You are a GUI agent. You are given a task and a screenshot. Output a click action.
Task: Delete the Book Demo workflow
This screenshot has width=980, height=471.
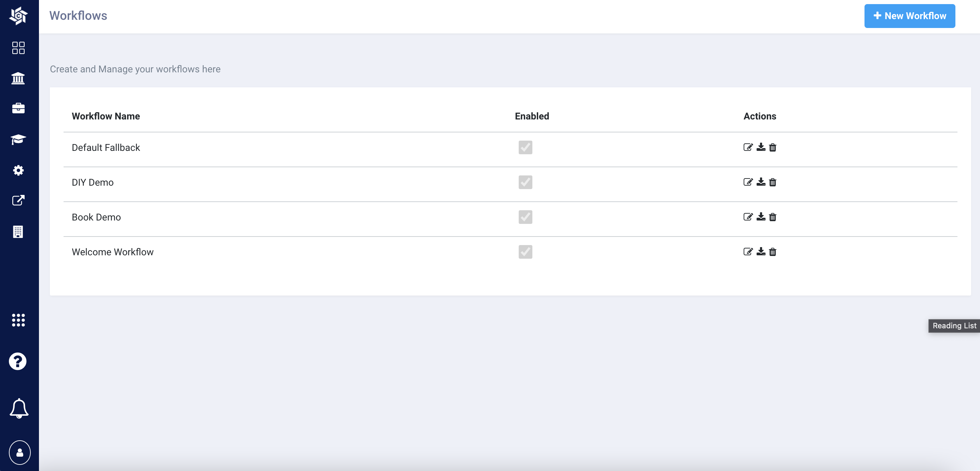[x=772, y=217]
